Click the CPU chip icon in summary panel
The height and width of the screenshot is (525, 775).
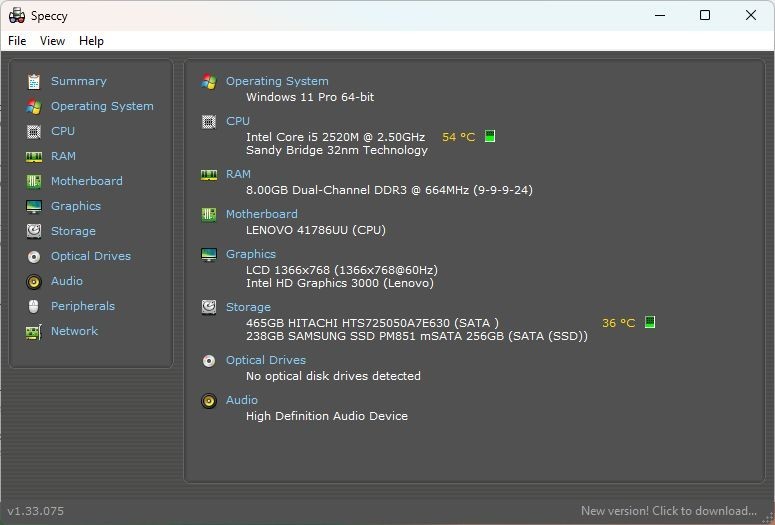pos(209,122)
